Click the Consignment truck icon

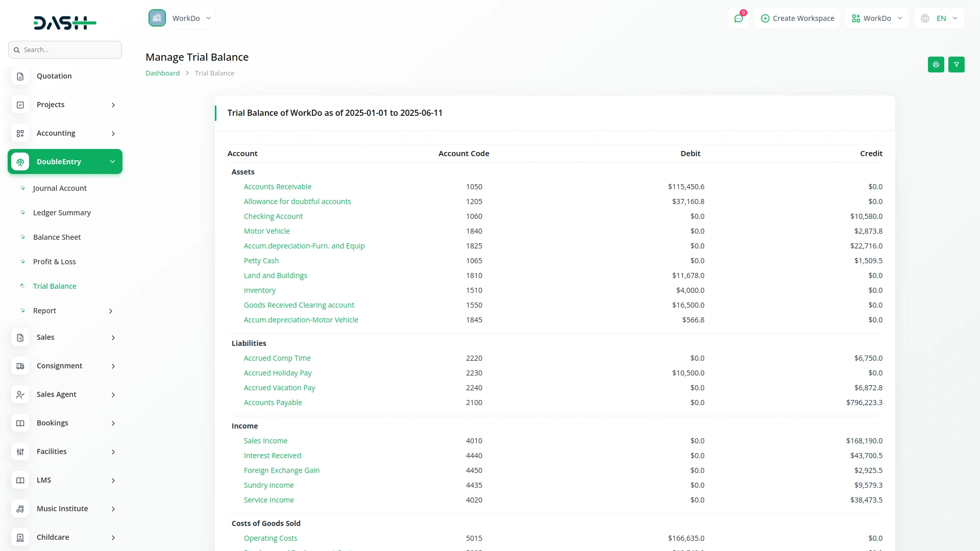pos(20,366)
